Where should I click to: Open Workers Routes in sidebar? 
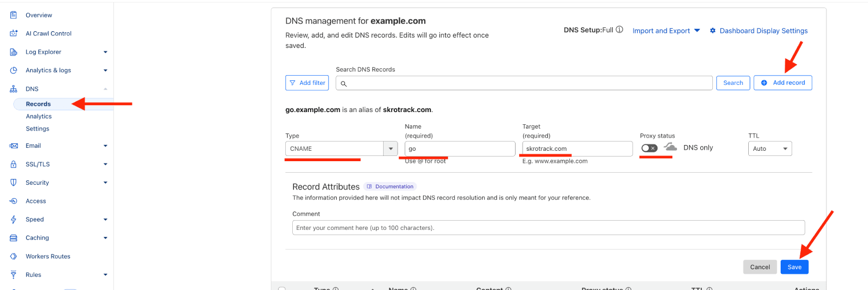[48, 256]
